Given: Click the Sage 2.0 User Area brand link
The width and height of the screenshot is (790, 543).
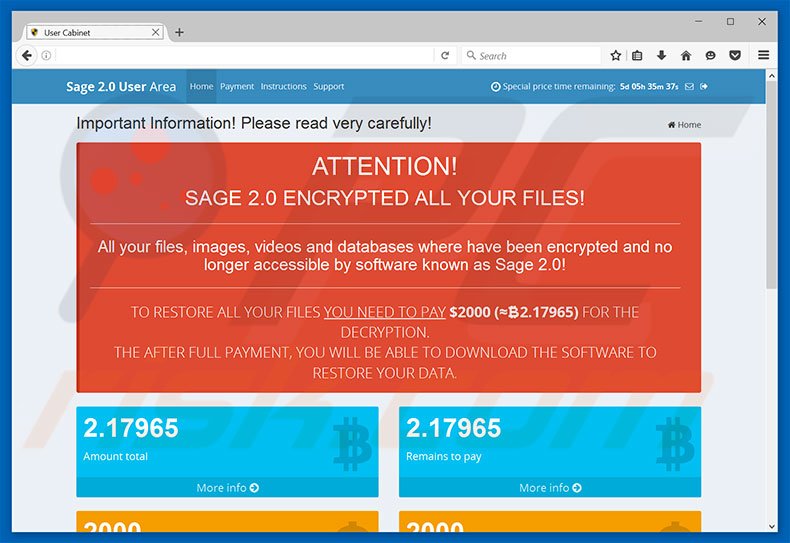Looking at the screenshot, I should pos(121,87).
